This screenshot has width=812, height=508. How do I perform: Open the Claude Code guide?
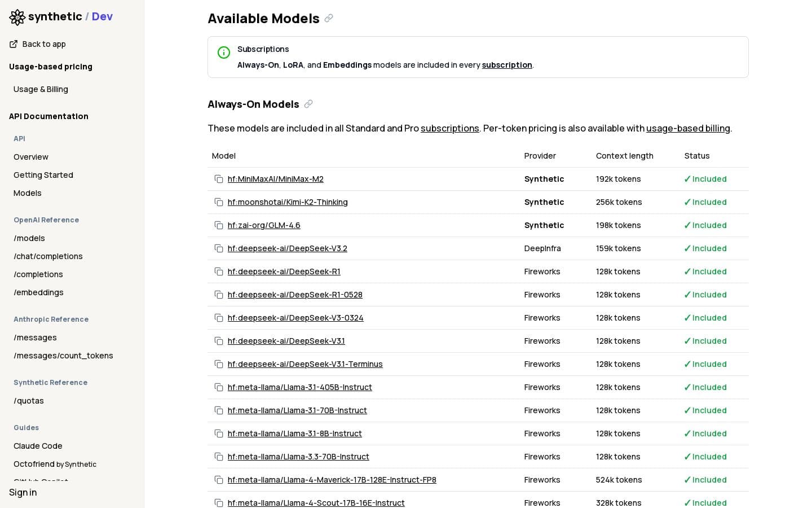(x=38, y=446)
